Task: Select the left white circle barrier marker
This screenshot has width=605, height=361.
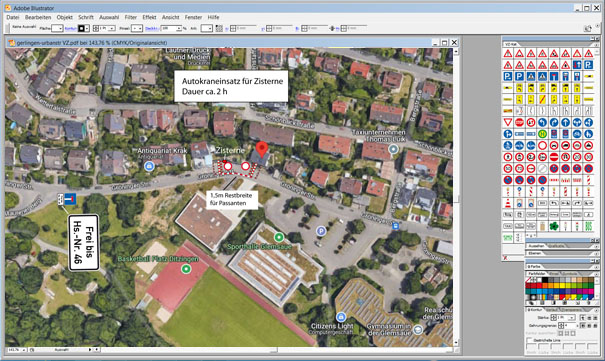Action: pyautogui.click(x=228, y=166)
